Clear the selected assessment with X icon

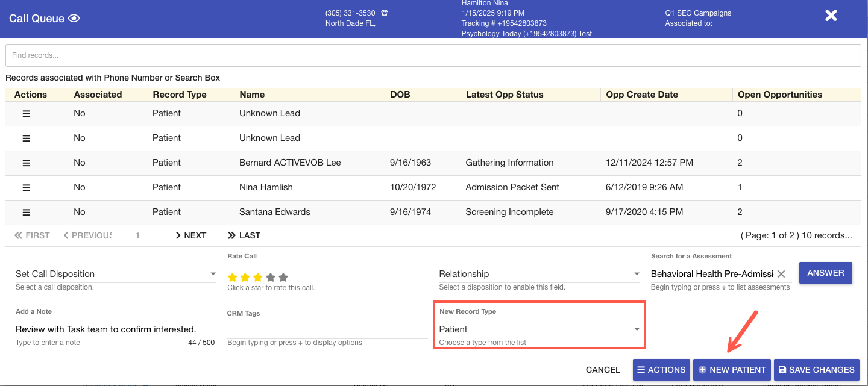point(781,274)
